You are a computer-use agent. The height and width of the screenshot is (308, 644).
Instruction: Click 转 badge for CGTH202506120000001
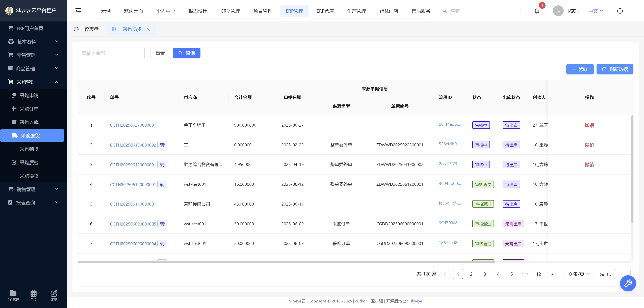162,184
